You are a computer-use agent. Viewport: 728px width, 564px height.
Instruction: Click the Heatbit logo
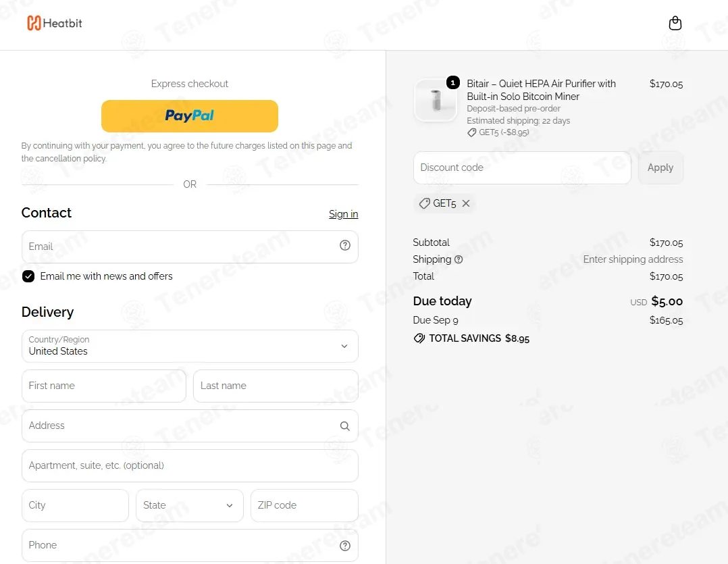click(x=54, y=23)
